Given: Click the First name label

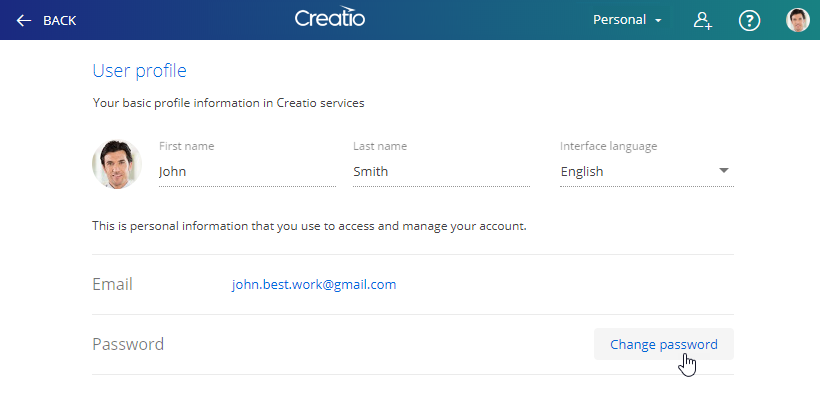Looking at the screenshot, I should pos(187,146).
